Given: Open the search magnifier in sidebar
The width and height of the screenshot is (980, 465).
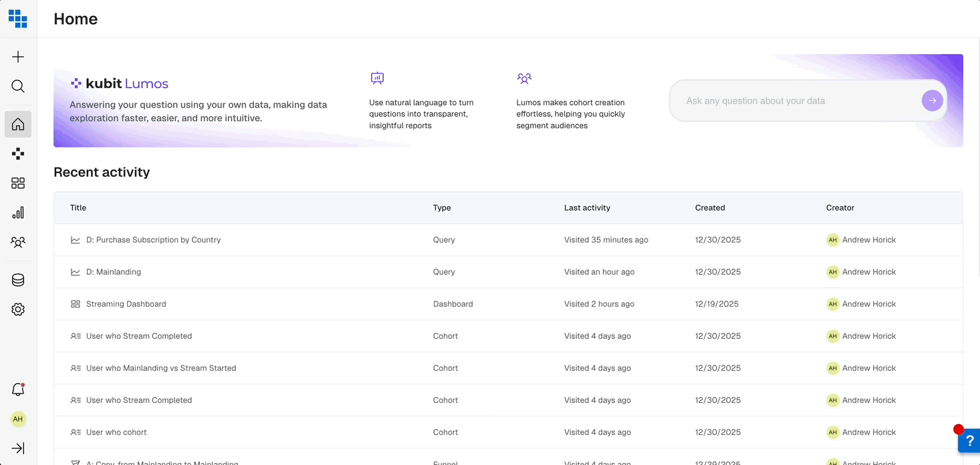Looking at the screenshot, I should (18, 86).
